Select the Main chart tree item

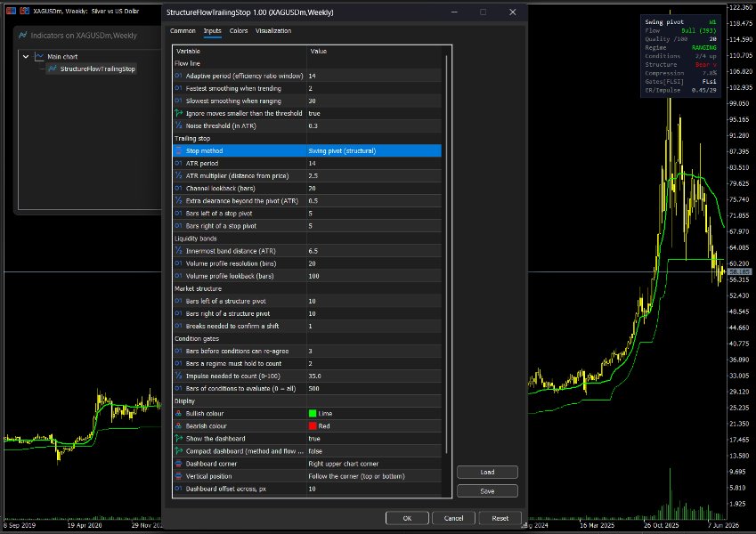[x=62, y=56]
